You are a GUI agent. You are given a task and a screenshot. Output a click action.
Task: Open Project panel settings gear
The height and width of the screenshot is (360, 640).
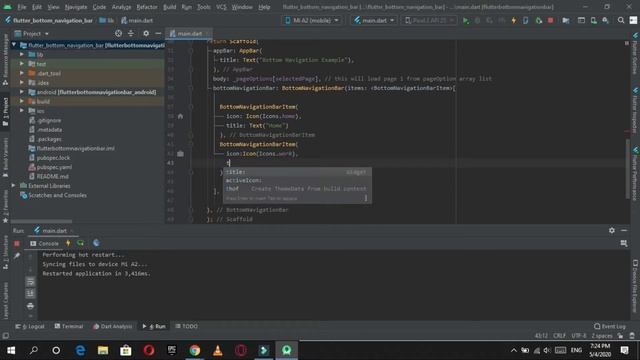tap(146, 33)
